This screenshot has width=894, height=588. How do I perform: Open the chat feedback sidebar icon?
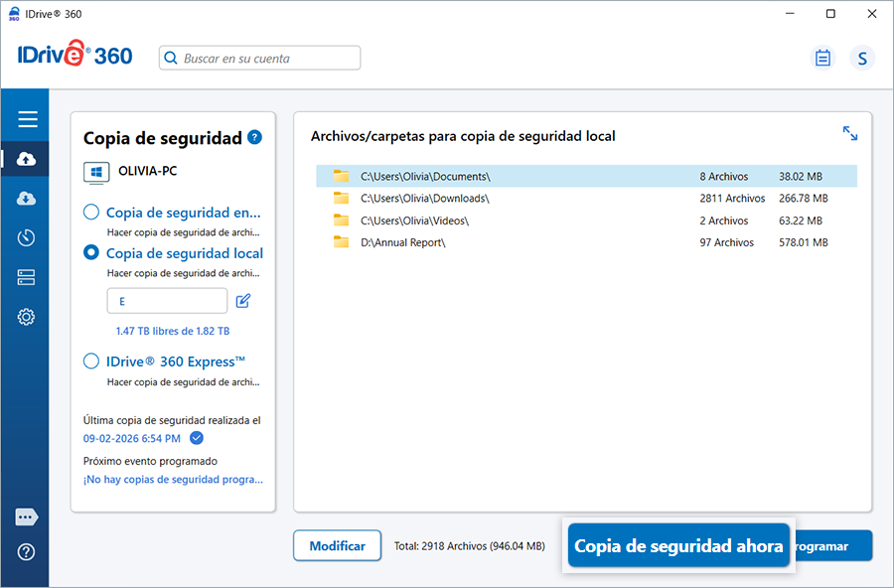tap(27, 517)
